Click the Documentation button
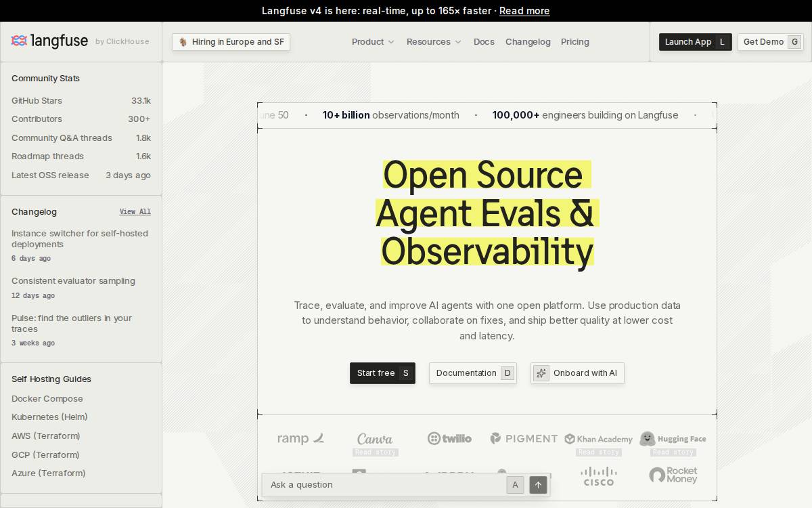 [x=473, y=373]
